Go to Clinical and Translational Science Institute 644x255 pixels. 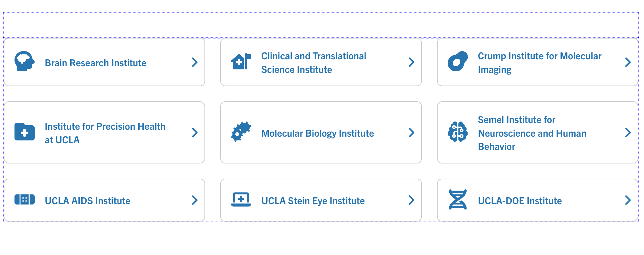tap(313, 63)
